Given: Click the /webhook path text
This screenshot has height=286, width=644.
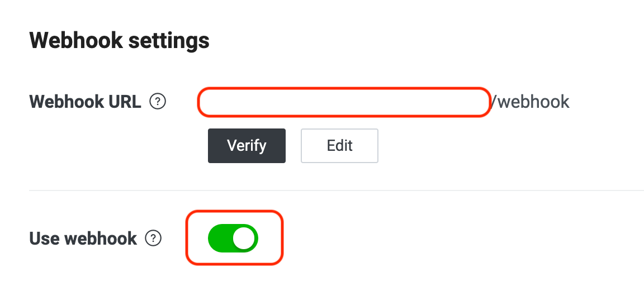Looking at the screenshot, I should pos(530,102).
